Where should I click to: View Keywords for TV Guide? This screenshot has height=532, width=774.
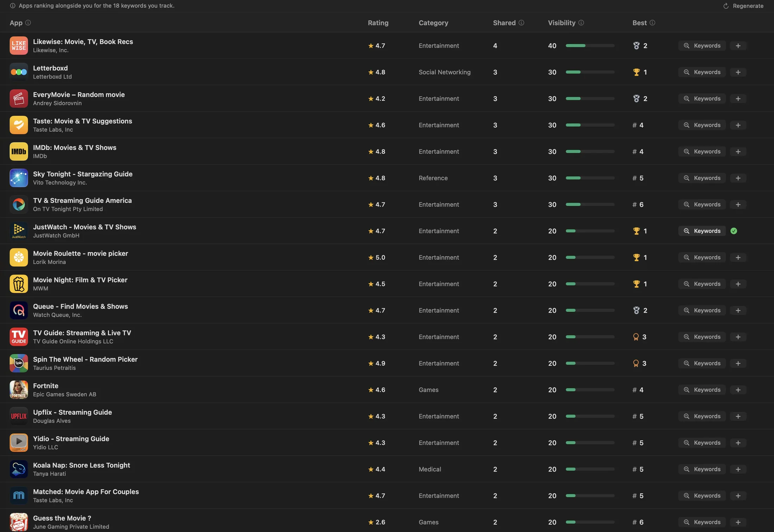pyautogui.click(x=702, y=337)
